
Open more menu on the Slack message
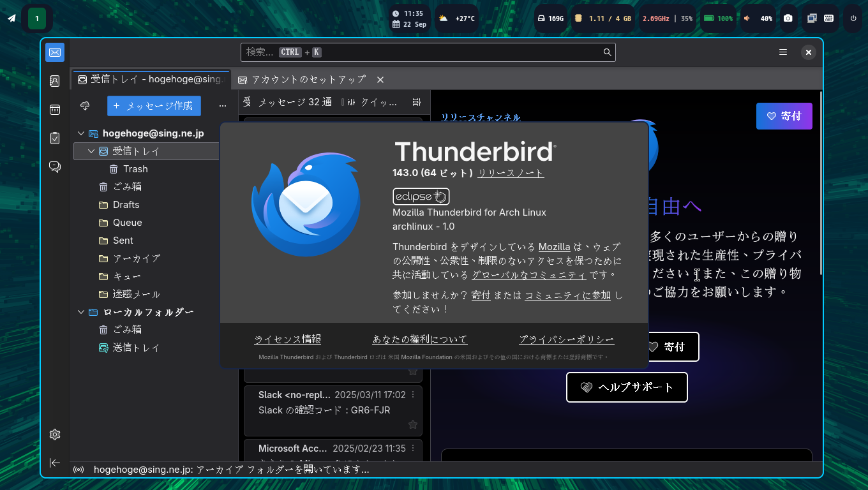[x=413, y=394]
